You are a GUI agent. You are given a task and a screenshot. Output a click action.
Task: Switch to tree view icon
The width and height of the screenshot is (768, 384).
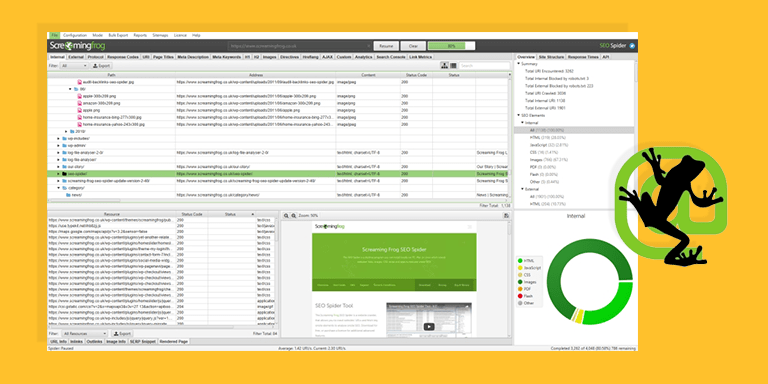(x=445, y=66)
